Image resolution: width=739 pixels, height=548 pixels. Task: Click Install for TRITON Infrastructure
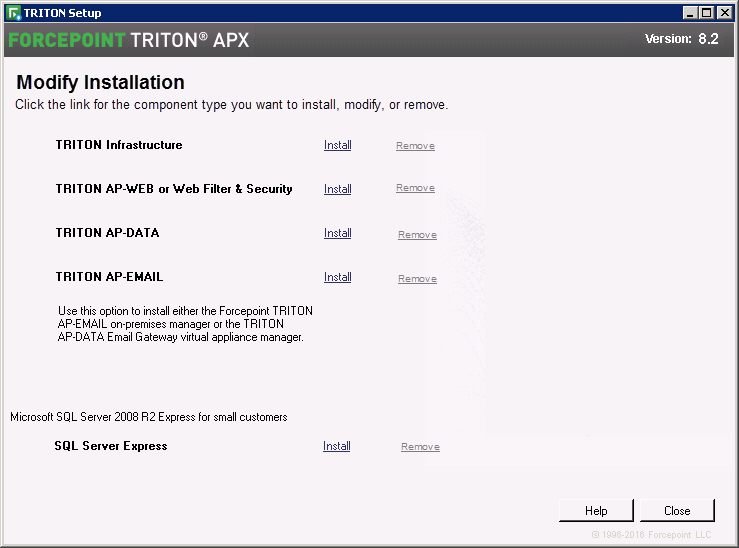(337, 145)
